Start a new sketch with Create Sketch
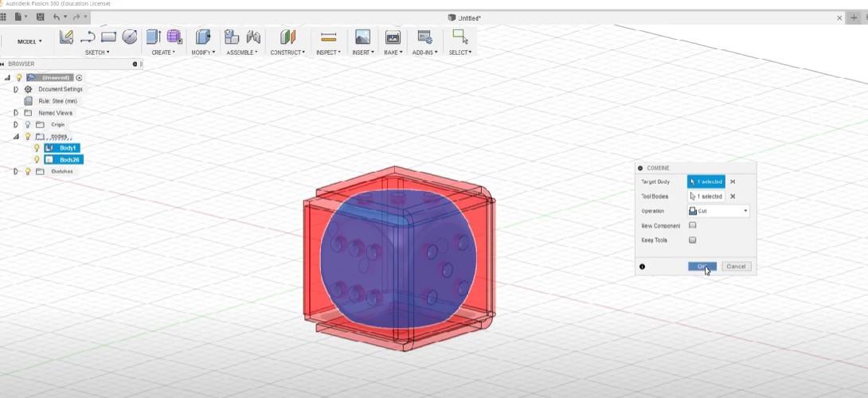The height and width of the screenshot is (398, 868). click(x=66, y=37)
